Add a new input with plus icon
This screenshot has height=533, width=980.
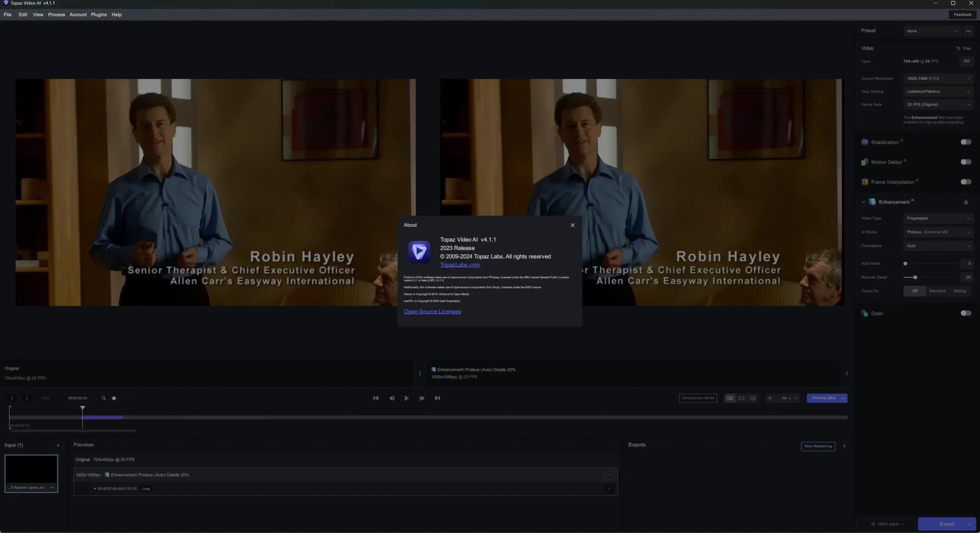(58, 445)
